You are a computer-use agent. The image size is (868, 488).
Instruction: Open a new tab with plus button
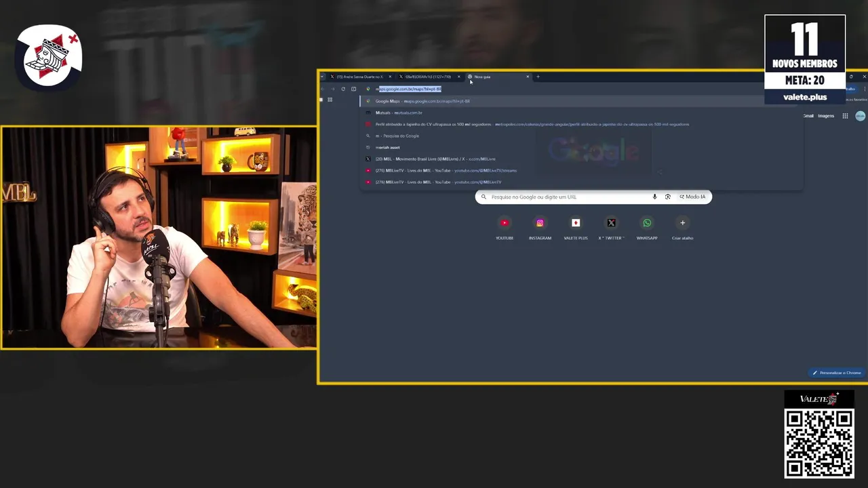pyautogui.click(x=538, y=77)
